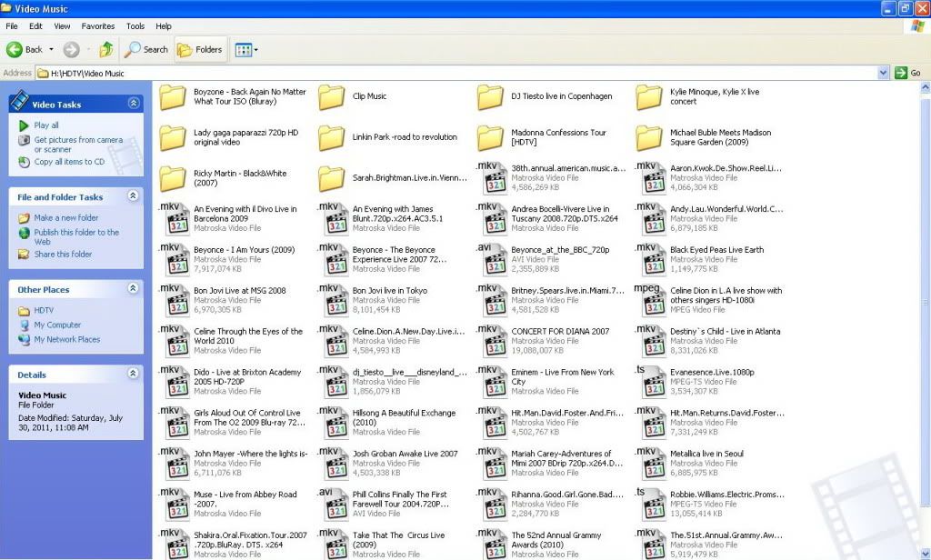Select the Black Eyed Peas Live Earth icon
The image size is (931, 560).
[x=650, y=259]
